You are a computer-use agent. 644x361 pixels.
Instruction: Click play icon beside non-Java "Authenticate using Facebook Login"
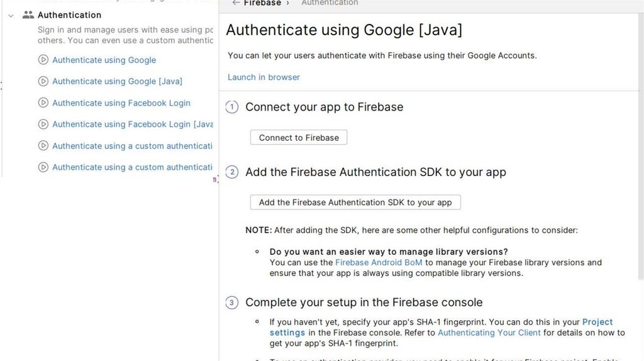[43, 103]
